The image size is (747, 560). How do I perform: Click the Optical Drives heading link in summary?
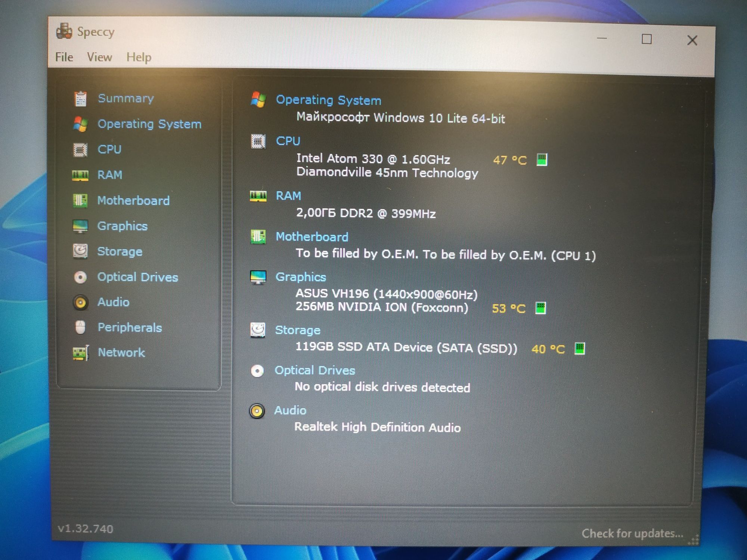tap(315, 370)
